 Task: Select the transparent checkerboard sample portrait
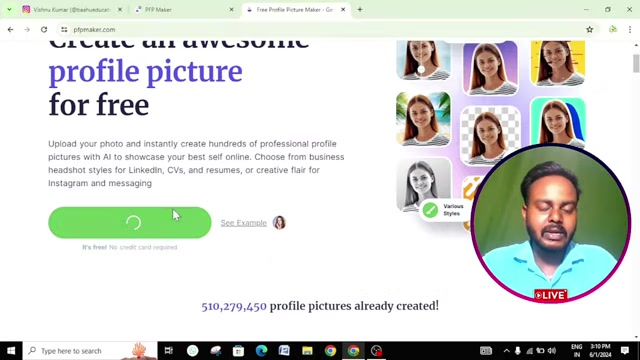pyautogui.click(x=490, y=135)
